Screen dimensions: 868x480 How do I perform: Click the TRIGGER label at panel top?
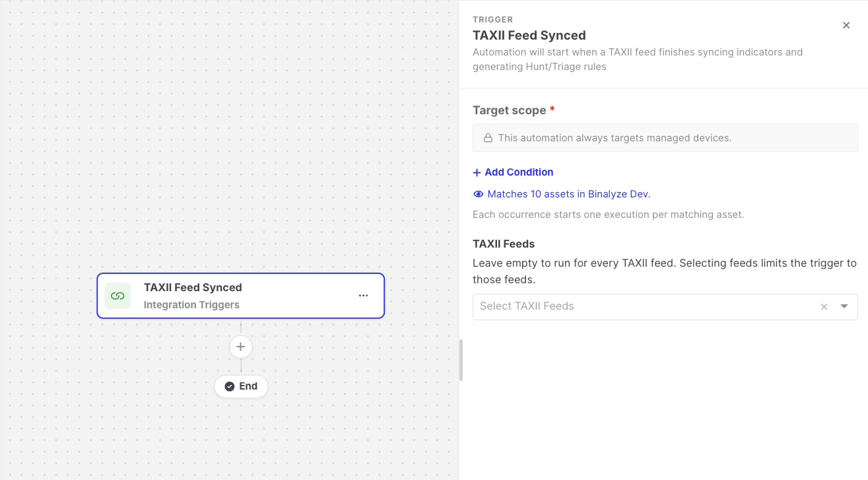coord(492,19)
